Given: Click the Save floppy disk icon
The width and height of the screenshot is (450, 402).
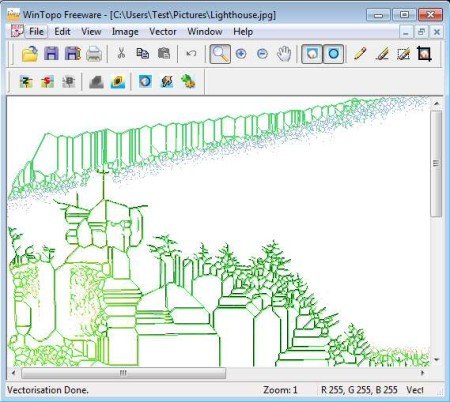Looking at the screenshot, I should coord(51,54).
